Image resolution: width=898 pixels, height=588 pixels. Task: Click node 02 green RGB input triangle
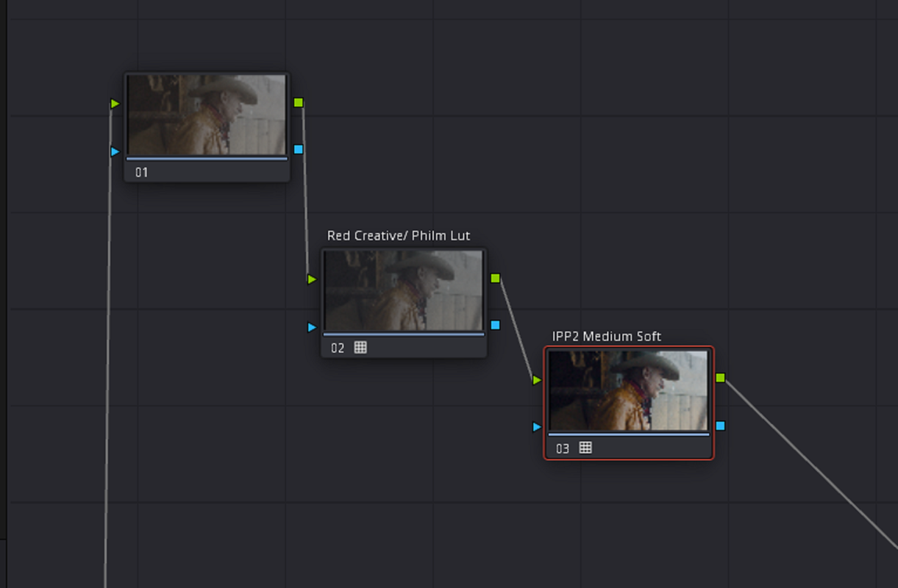(312, 279)
